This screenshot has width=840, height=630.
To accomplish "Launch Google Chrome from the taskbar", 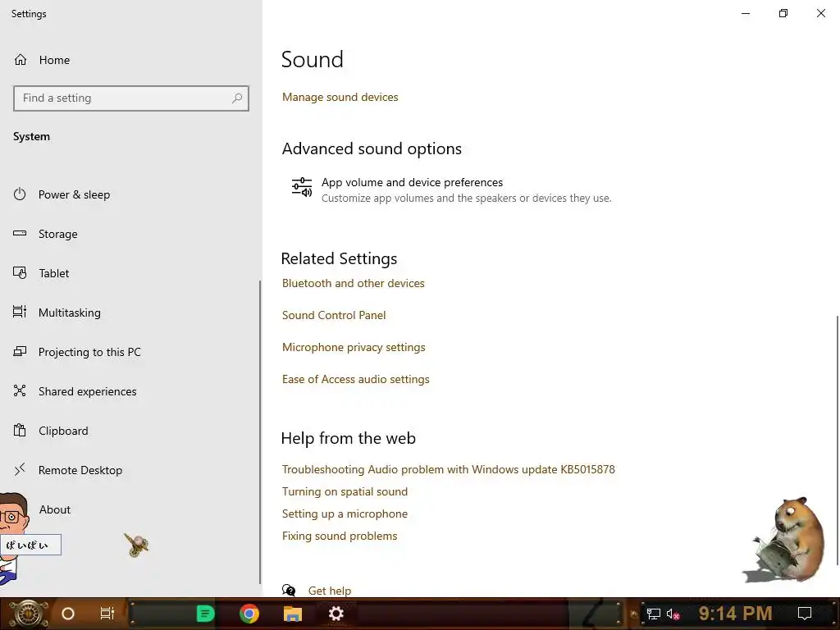I will [249, 614].
